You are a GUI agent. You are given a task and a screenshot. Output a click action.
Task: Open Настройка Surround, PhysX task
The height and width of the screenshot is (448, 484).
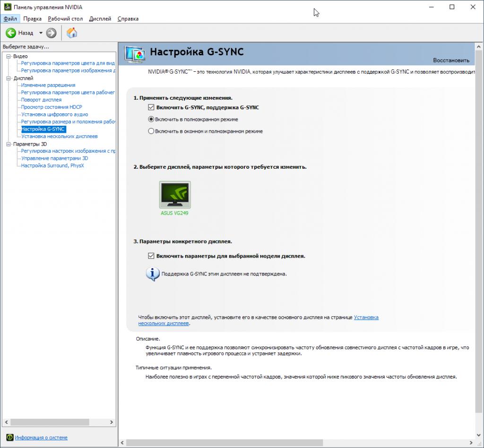[x=52, y=166]
